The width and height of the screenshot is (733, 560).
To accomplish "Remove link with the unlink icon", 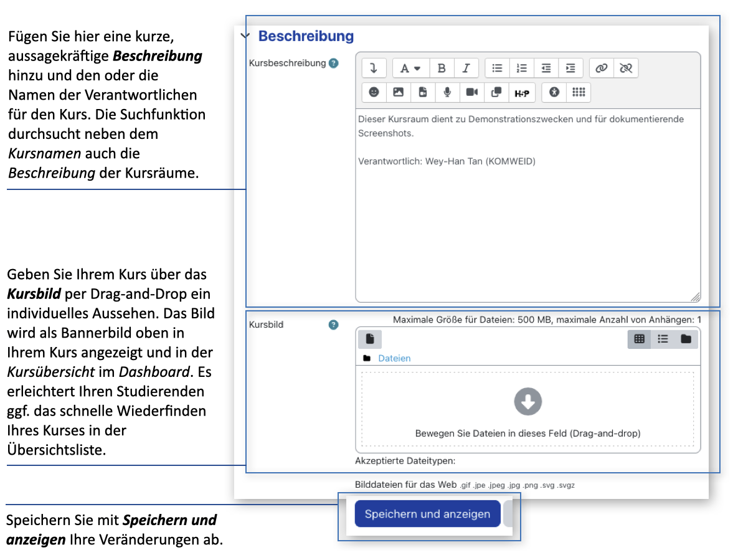I will point(626,69).
